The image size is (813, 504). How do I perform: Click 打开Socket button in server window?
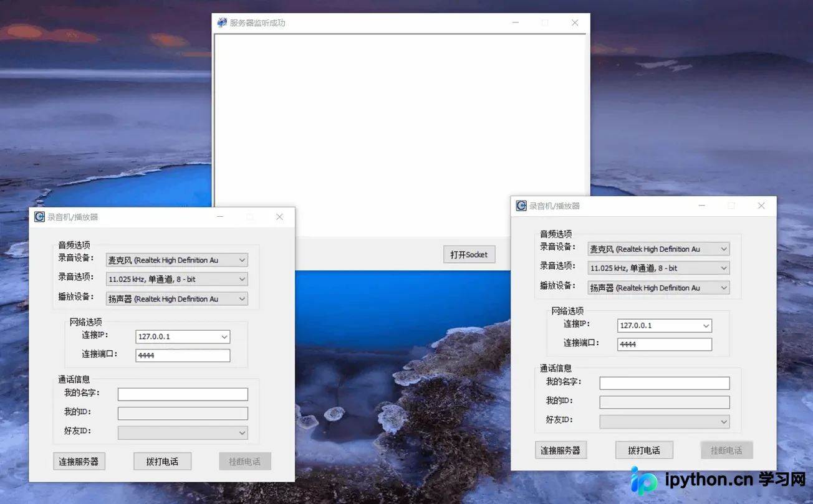click(469, 254)
